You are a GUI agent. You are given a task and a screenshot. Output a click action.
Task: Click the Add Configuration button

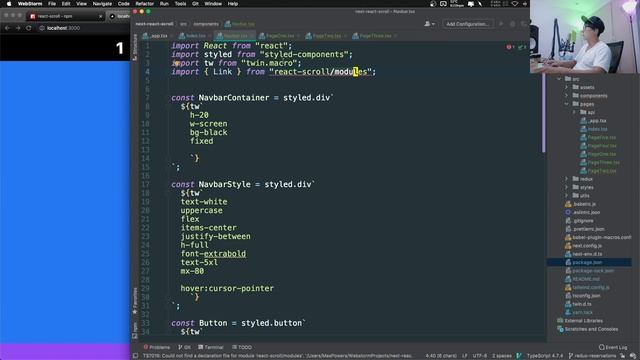467,24
